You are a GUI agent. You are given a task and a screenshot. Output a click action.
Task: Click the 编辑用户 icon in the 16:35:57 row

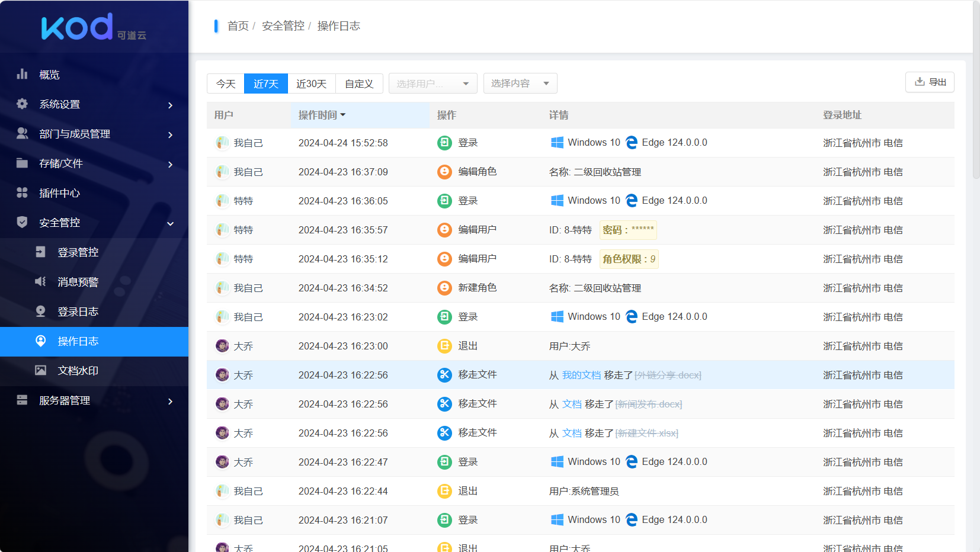444,230
